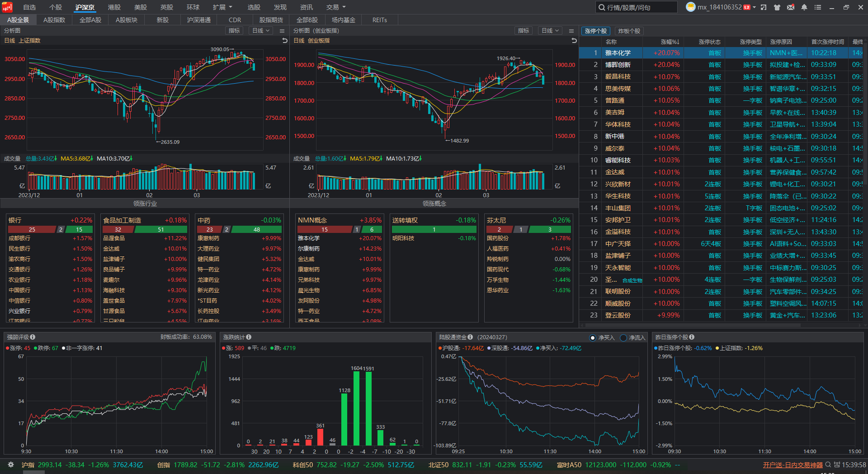Click 指标 button on 上证指数 chart
The height and width of the screenshot is (474, 868).
pos(234,31)
